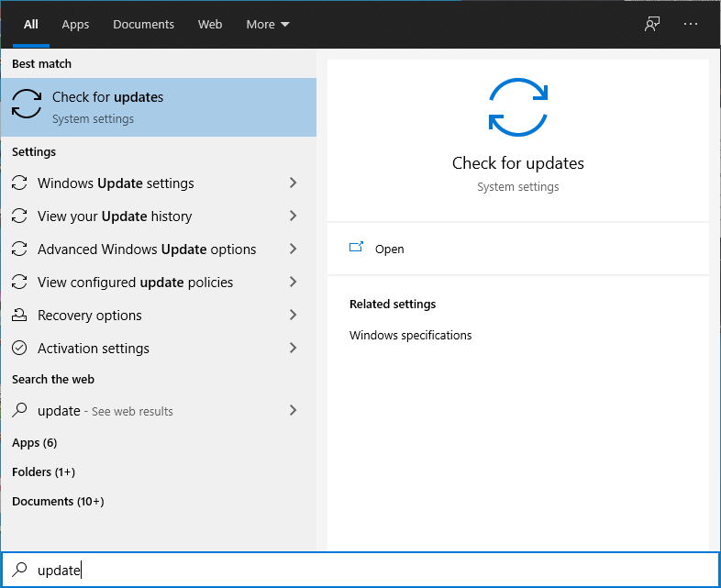The width and height of the screenshot is (721, 588).
Task: Show the Folders (1+) results
Action: click(44, 472)
